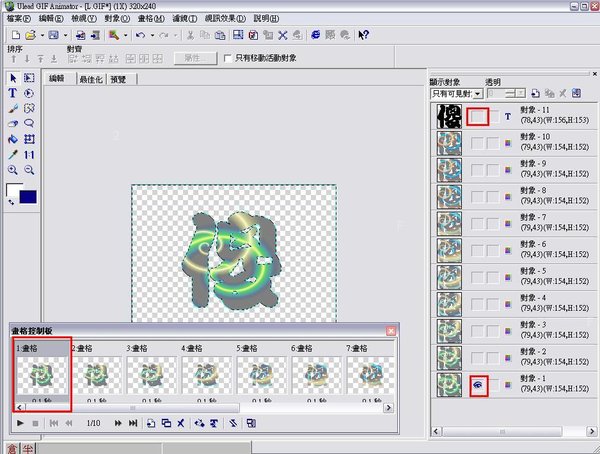Image resolution: width=600 pixels, height=454 pixels.
Task: Click the new blank object icon in the object panel
Action: pos(536,93)
